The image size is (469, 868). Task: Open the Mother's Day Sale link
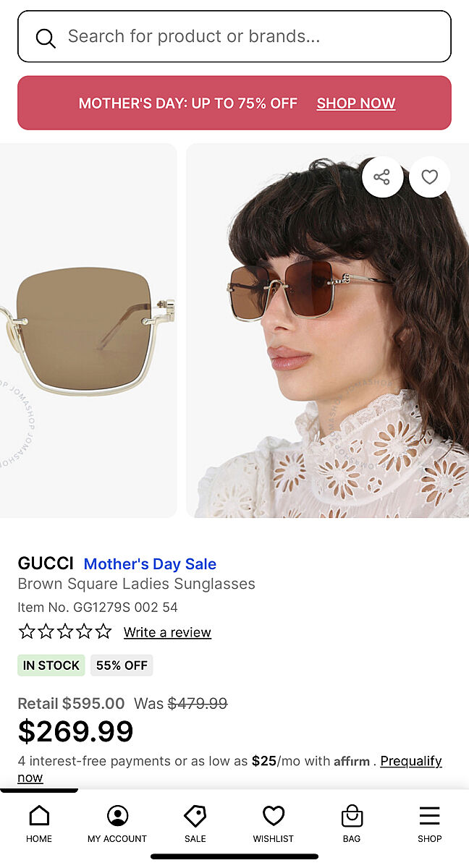[x=150, y=564]
